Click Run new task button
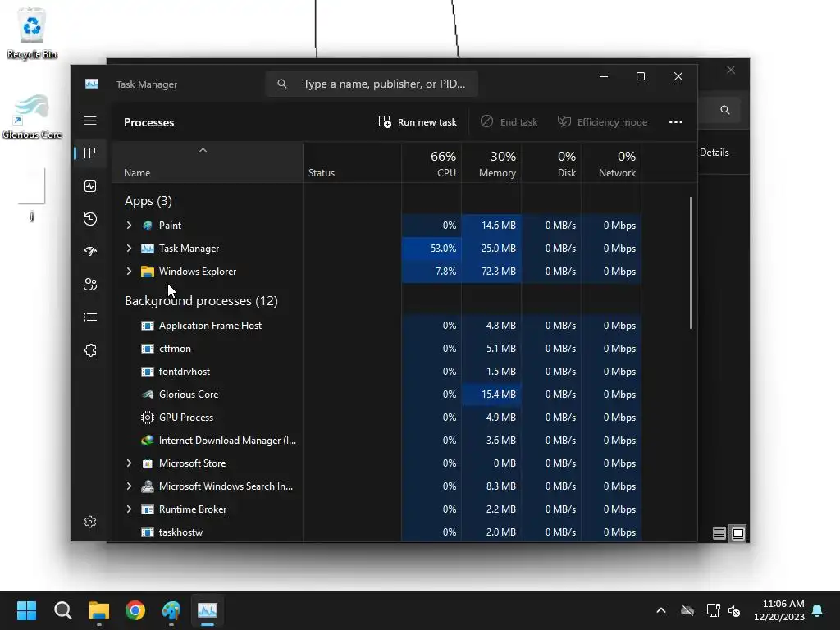The width and height of the screenshot is (840, 630). [418, 122]
